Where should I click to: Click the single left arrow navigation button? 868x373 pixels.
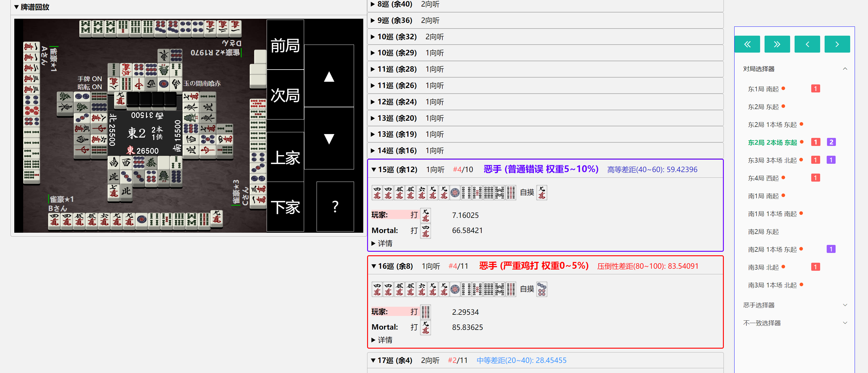(807, 44)
